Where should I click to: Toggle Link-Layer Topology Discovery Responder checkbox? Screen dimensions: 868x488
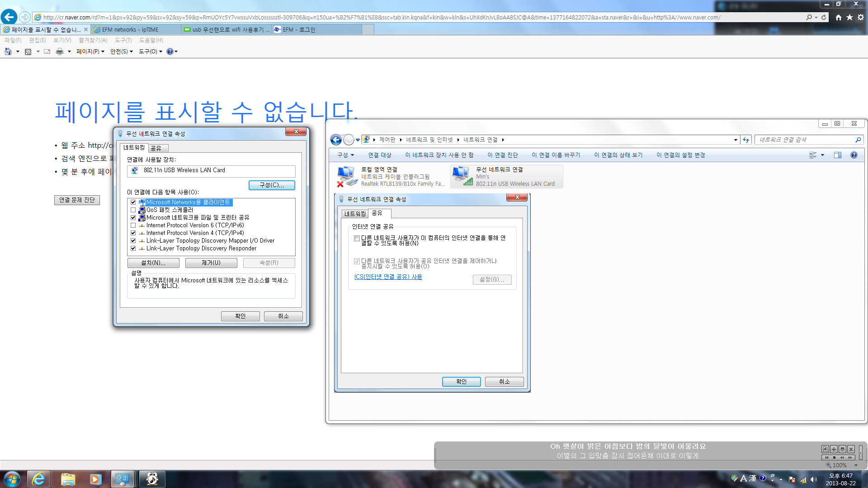133,249
